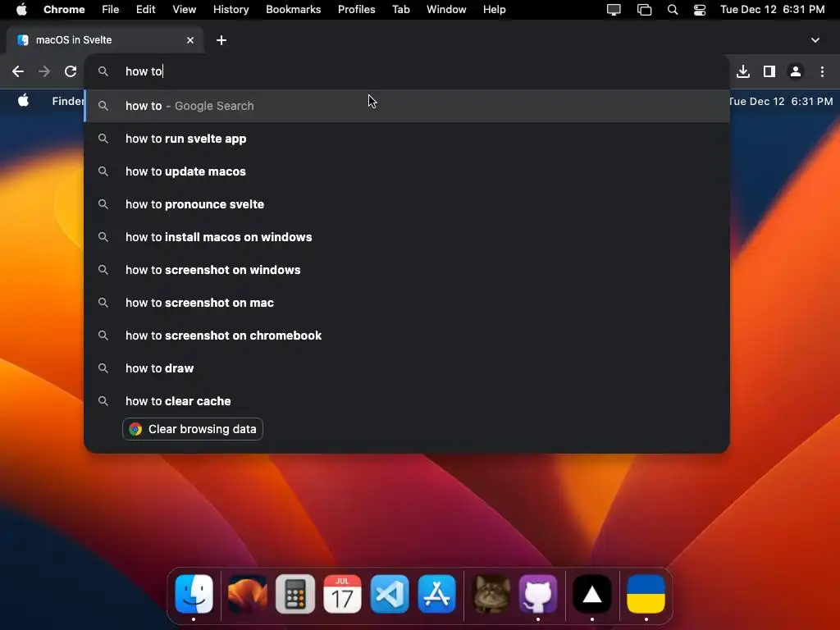Image resolution: width=840 pixels, height=630 pixels.
Task: Choose "how to run svelte app" suggestion
Action: point(407,139)
